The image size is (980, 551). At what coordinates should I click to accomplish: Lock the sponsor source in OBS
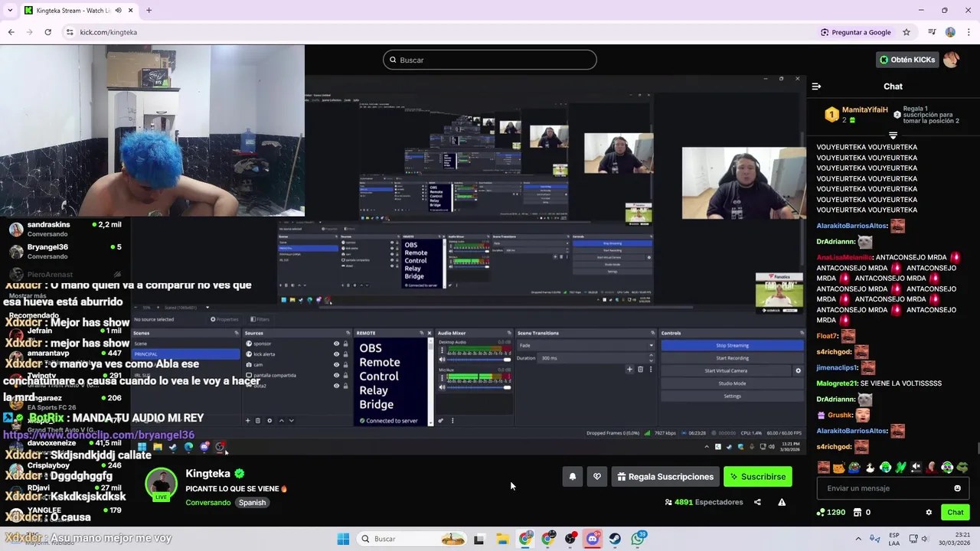pos(345,344)
